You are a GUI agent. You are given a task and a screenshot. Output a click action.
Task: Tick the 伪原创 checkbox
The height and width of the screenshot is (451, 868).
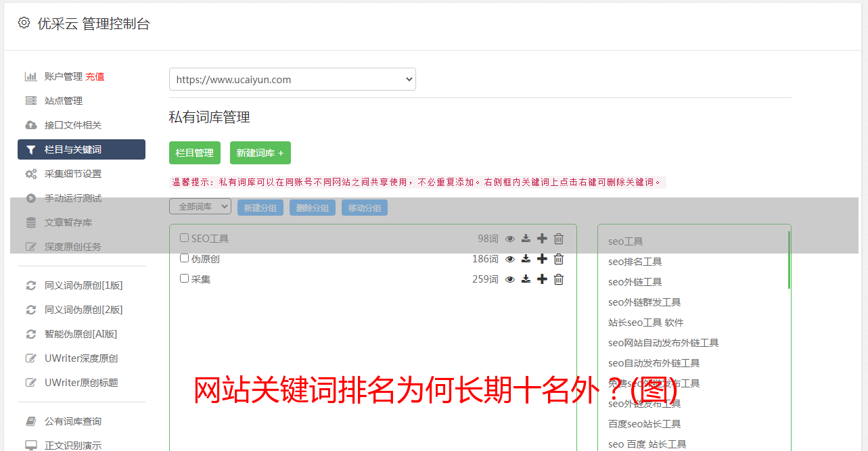click(x=184, y=258)
